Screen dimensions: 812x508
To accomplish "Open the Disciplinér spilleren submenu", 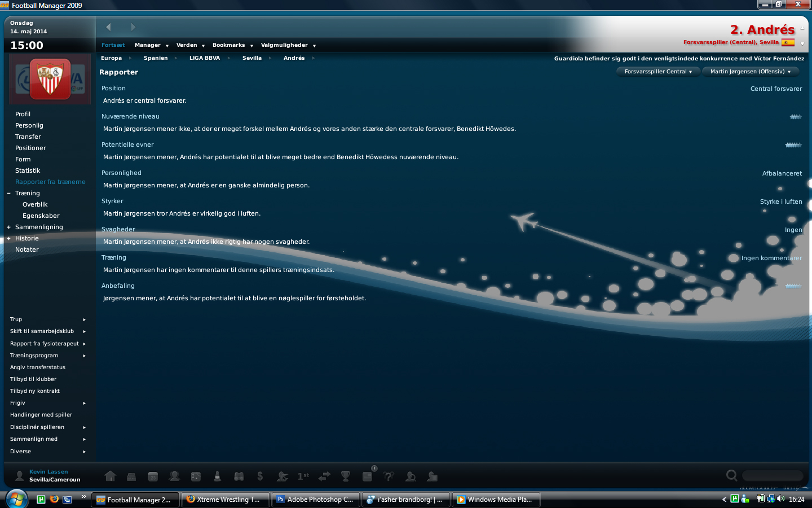I will tap(48, 427).
